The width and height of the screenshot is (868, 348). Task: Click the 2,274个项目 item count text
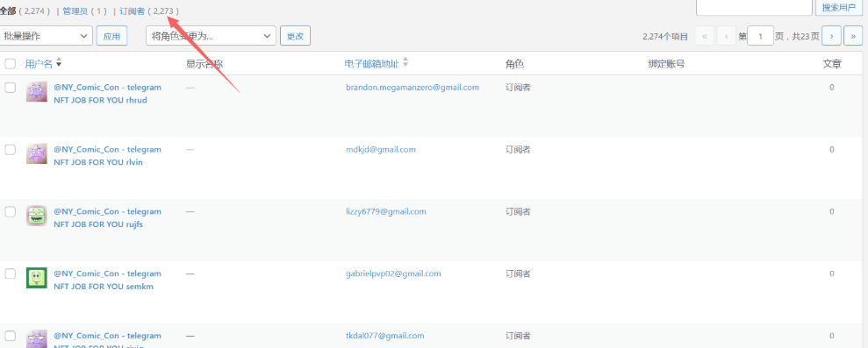coord(665,37)
